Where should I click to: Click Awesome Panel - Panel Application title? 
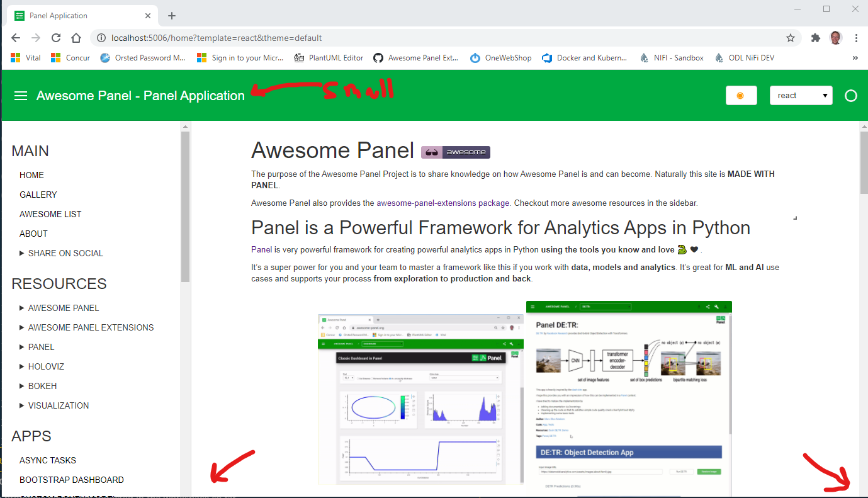[140, 96]
